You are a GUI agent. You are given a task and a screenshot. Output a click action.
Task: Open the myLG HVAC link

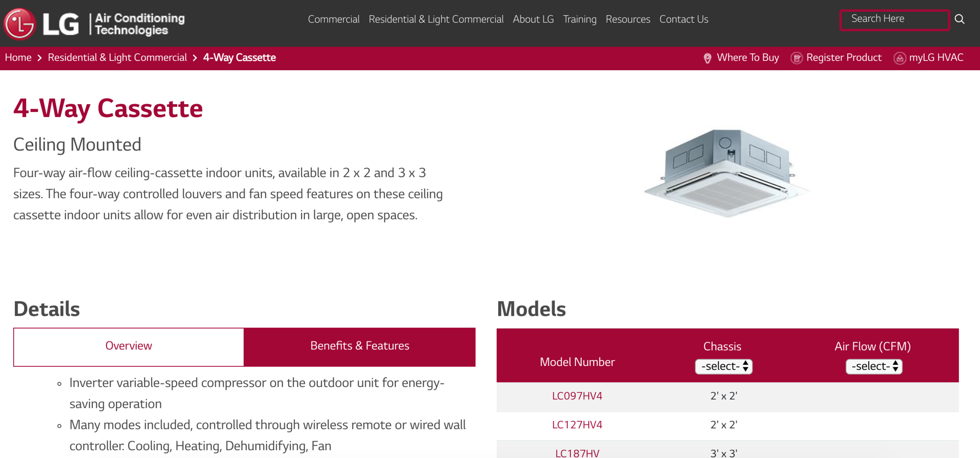[x=936, y=58]
